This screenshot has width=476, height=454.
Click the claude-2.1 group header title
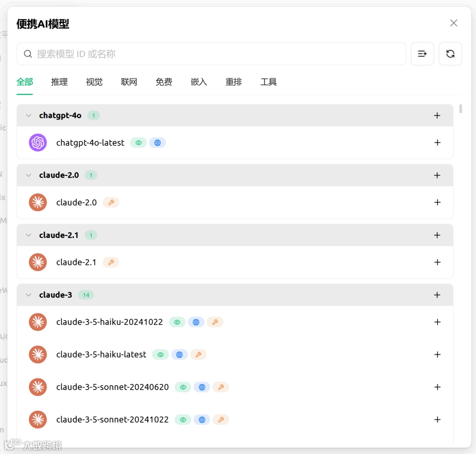click(x=59, y=235)
